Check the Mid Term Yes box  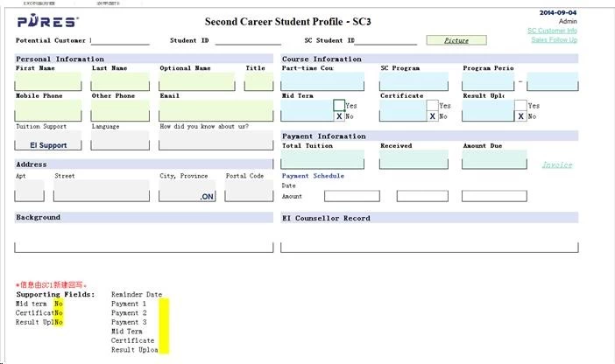[x=339, y=105]
